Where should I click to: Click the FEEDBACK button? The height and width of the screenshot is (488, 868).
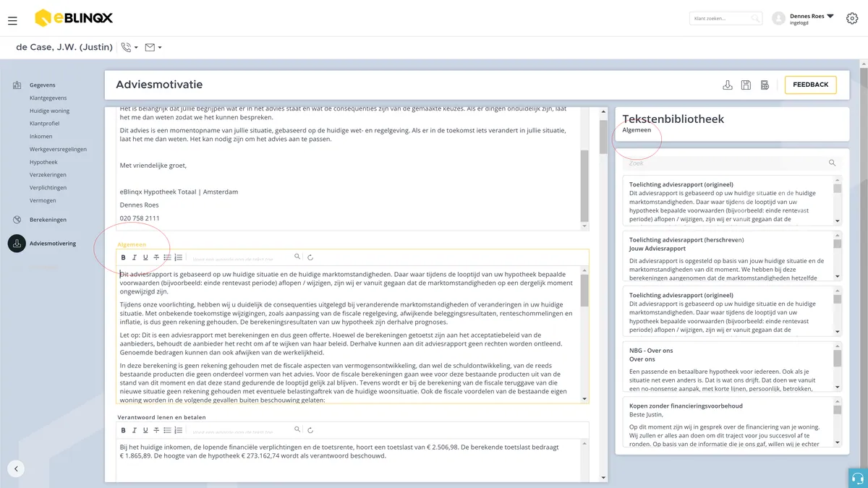pos(811,85)
